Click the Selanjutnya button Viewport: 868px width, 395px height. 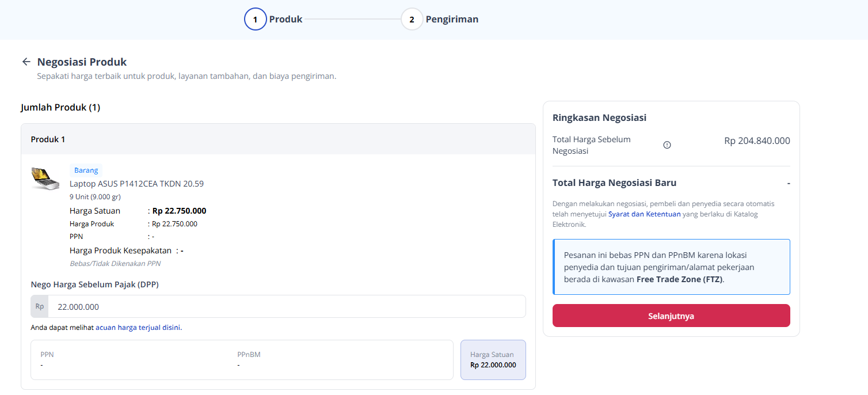tap(671, 316)
